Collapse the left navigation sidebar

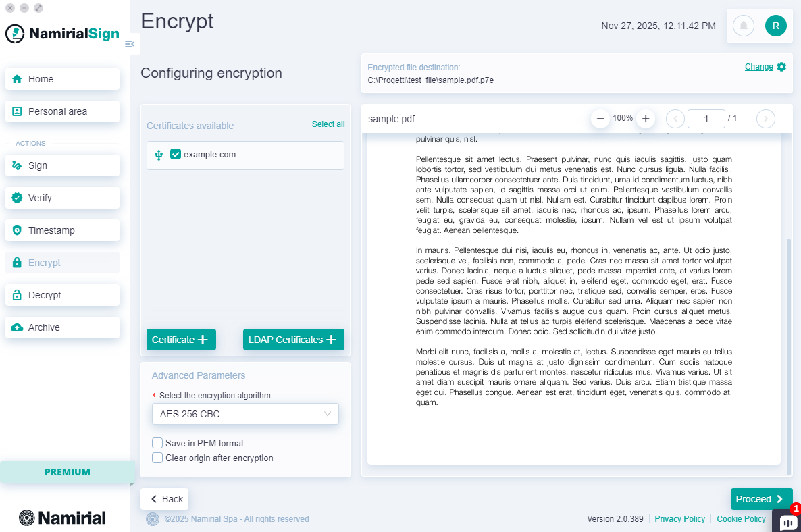[x=129, y=43]
